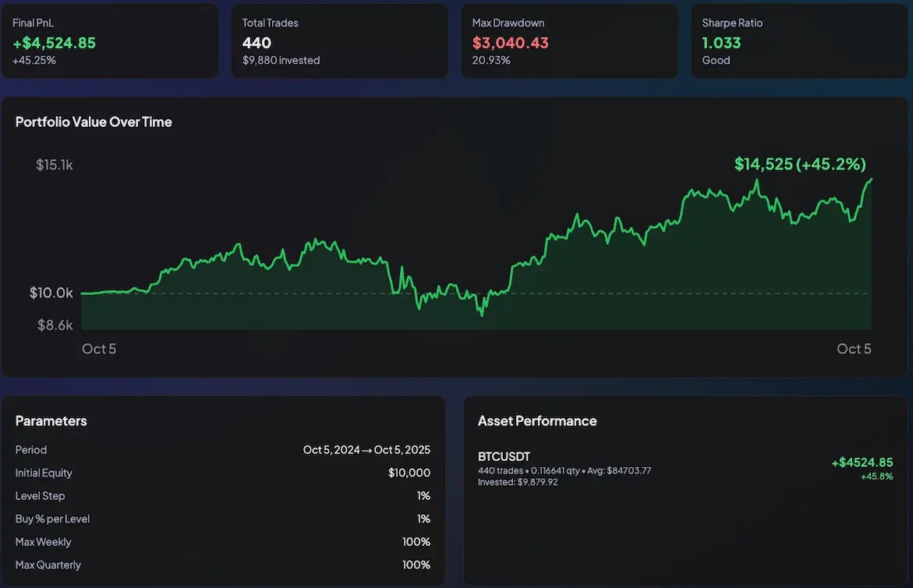Image resolution: width=913 pixels, height=588 pixels.
Task: Click the Total Trades card
Action: (x=339, y=41)
